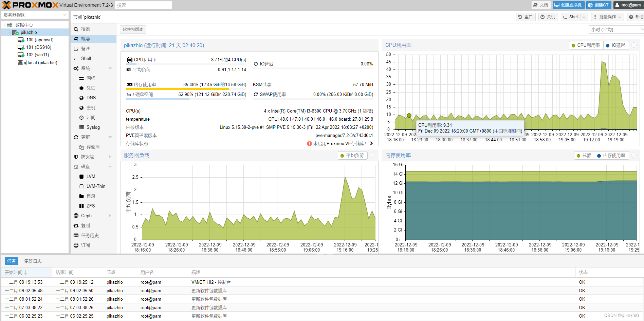
Task: Sort by the 开始时间 column header
Action: pos(26,273)
